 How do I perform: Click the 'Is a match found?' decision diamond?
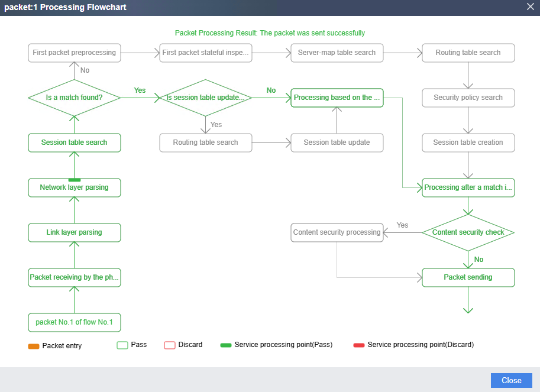pyautogui.click(x=75, y=98)
